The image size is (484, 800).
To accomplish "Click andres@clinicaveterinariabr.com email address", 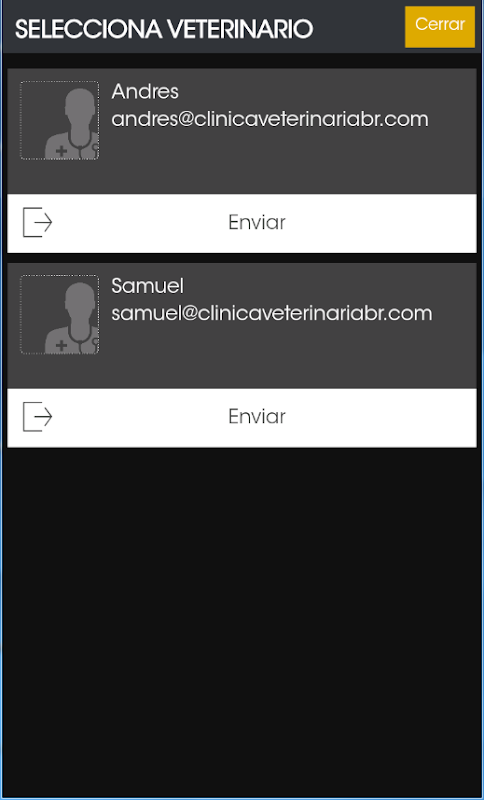I will (270, 119).
